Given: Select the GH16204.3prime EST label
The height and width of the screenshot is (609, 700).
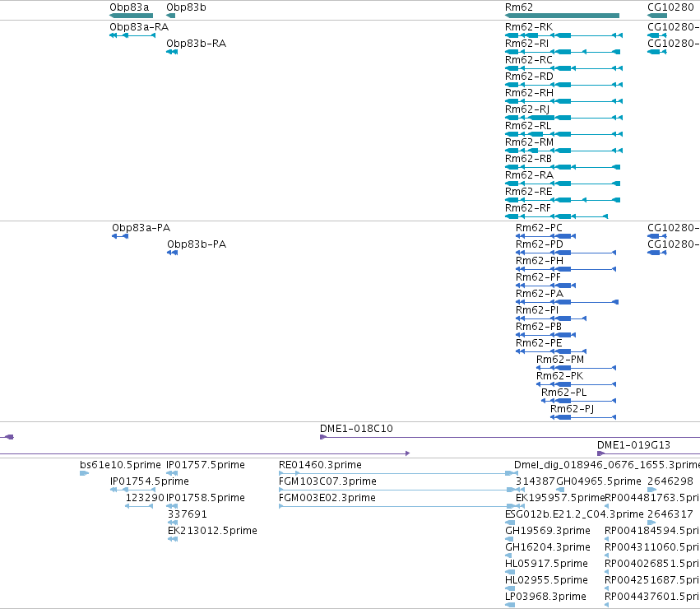Looking at the screenshot, I should [x=547, y=547].
